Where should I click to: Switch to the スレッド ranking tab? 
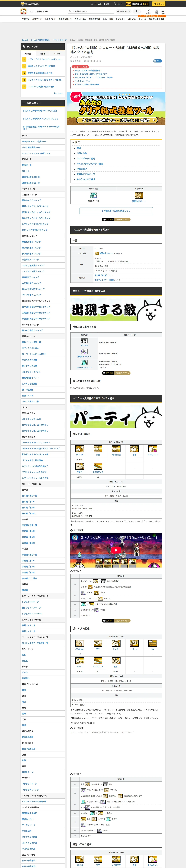[x=57, y=54]
